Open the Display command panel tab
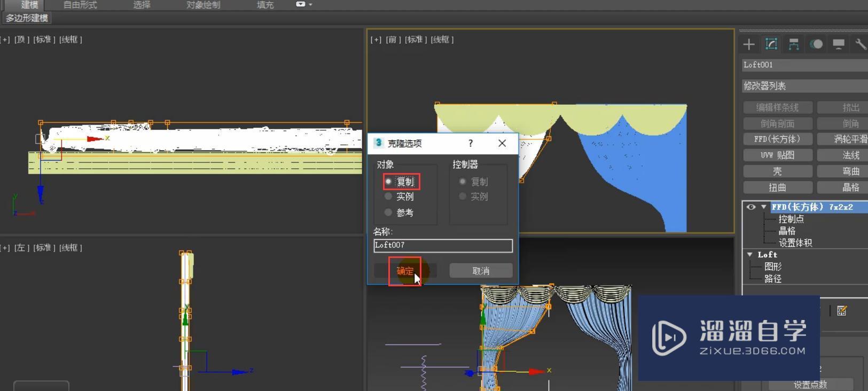Viewport: 868px width, 391px height. [839, 44]
